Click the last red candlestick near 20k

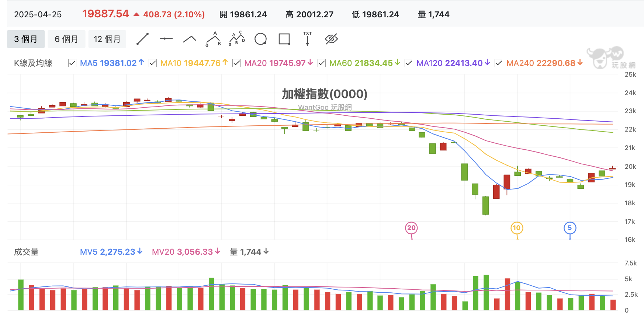(612, 168)
